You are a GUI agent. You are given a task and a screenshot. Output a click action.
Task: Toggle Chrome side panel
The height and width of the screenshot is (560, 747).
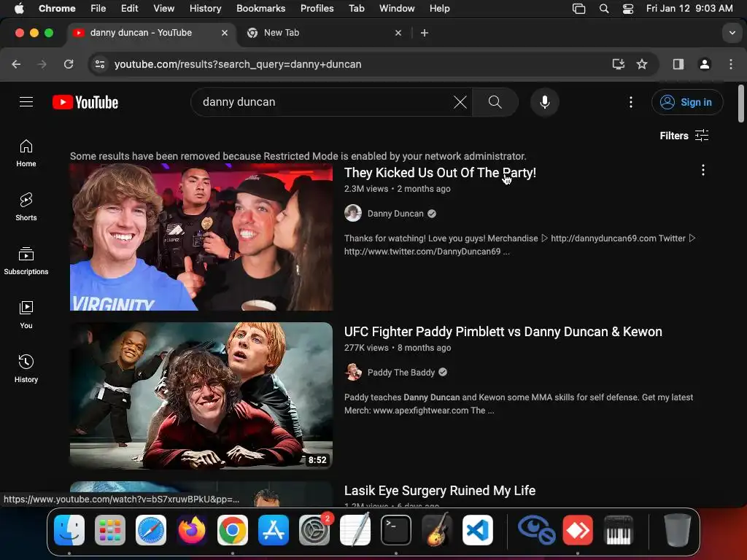[678, 64]
